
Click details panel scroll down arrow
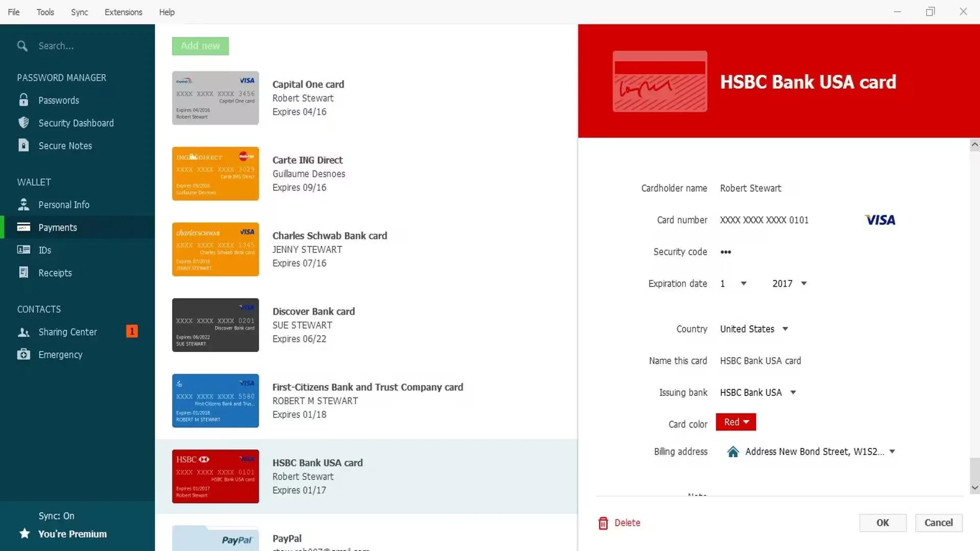[974, 488]
